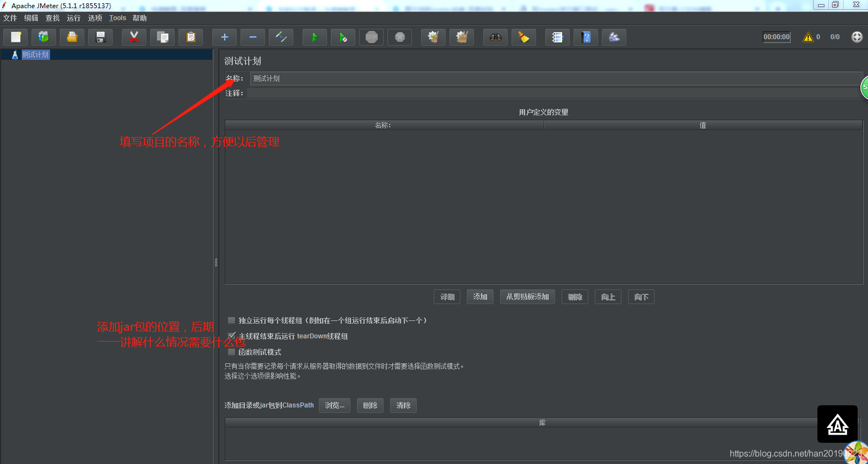Click the New test plan toolbar icon

[x=16, y=37]
